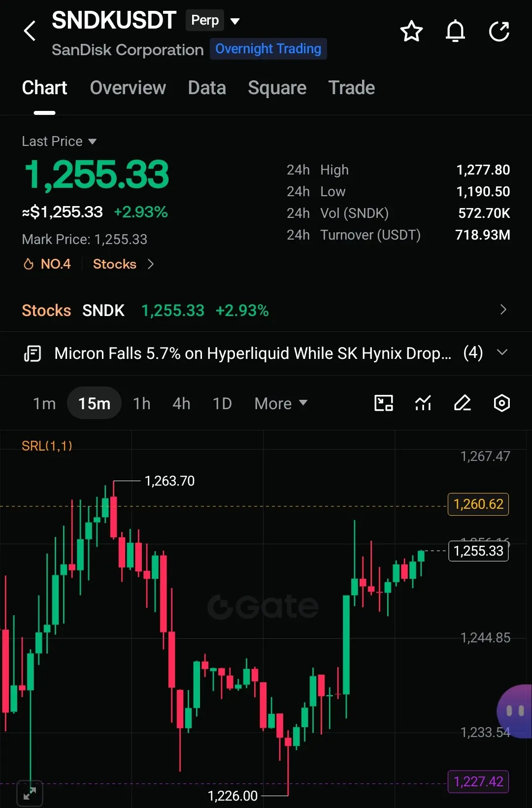Select the Chart tab
The width and height of the screenshot is (532, 808).
click(x=44, y=88)
